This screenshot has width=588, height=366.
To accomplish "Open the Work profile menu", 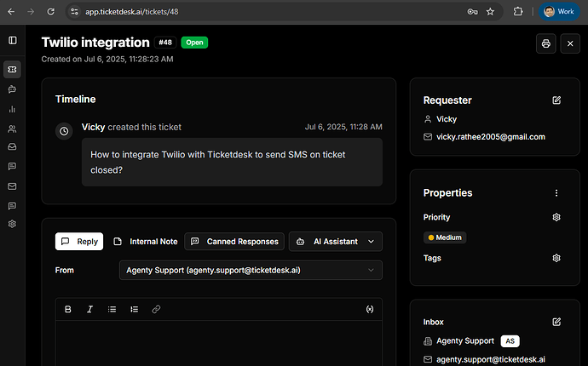I will (x=559, y=12).
